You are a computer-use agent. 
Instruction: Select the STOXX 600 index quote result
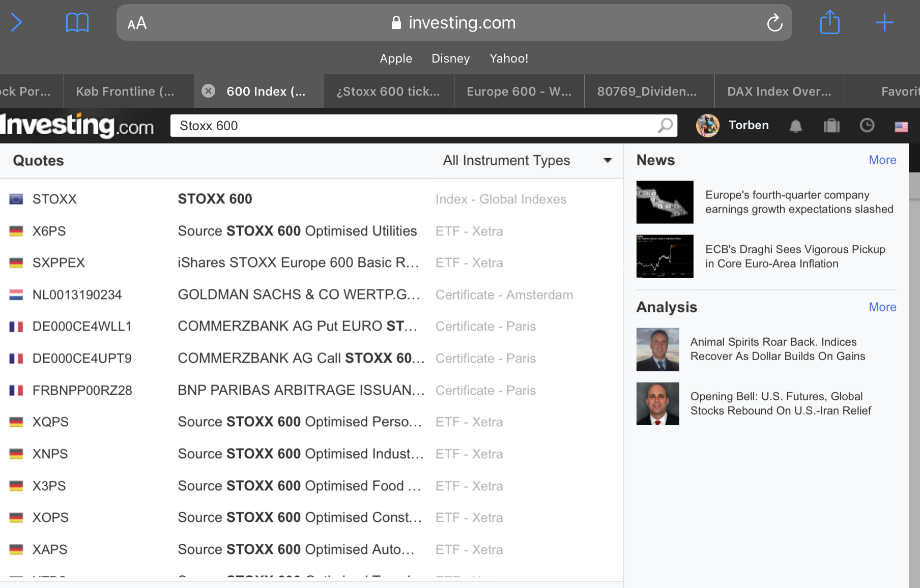point(311,199)
